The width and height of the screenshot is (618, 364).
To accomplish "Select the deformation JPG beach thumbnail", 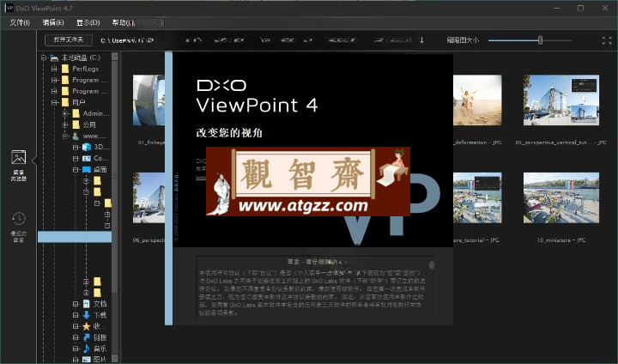I will pyautogui.click(x=477, y=100).
